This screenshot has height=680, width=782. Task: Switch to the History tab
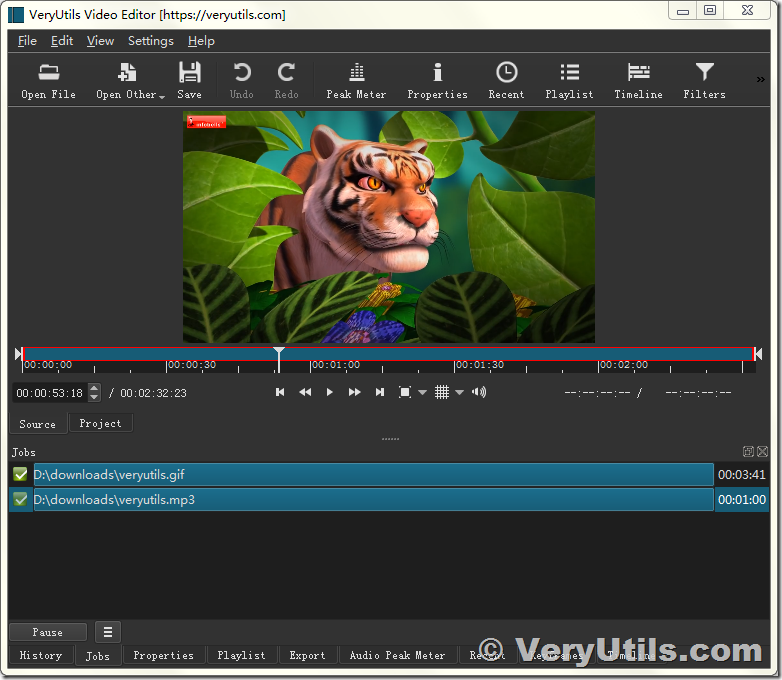click(41, 655)
